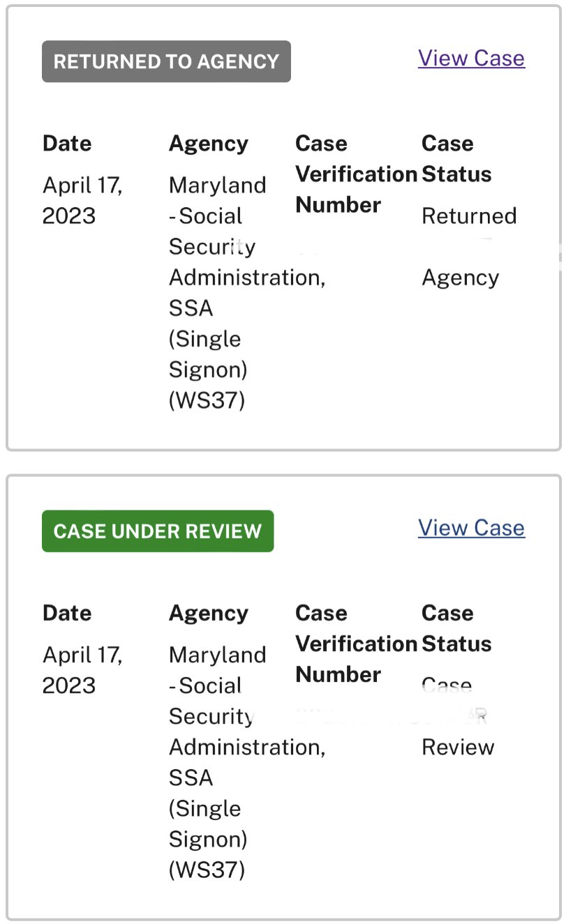Select Case Verification Number heading in the Returned to Agency card
Viewport: 573px width, 924px height.
[356, 174]
